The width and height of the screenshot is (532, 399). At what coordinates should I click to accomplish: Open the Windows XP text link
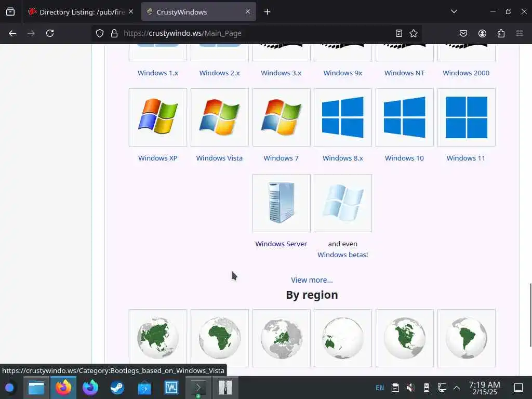click(x=158, y=158)
